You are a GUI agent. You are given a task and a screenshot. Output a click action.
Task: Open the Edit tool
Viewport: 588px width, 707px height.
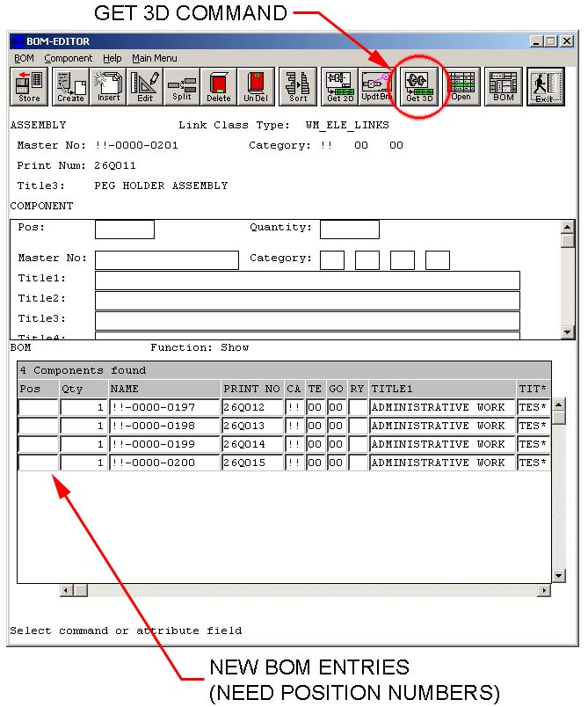click(145, 86)
